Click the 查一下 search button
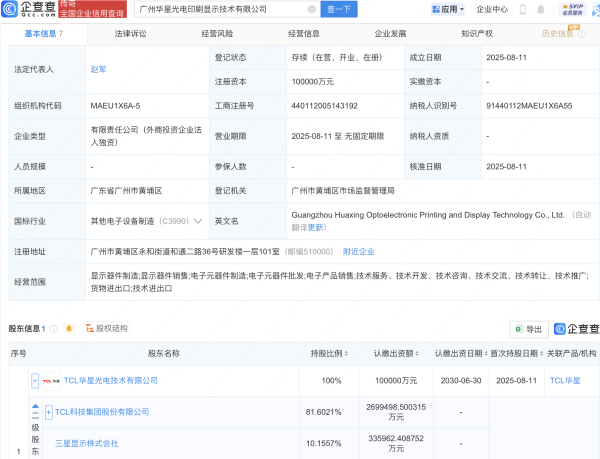The image size is (600, 459). pyautogui.click(x=339, y=9)
